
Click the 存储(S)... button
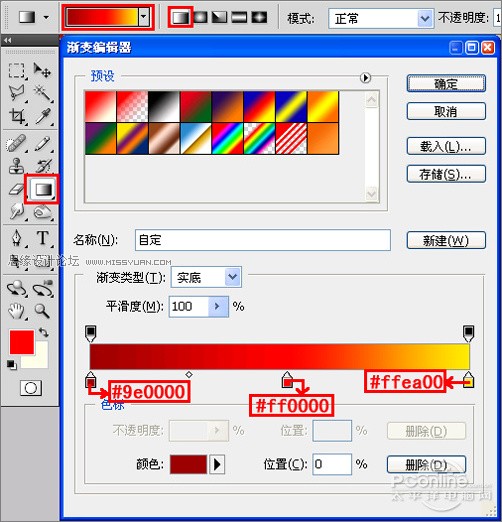tap(446, 174)
